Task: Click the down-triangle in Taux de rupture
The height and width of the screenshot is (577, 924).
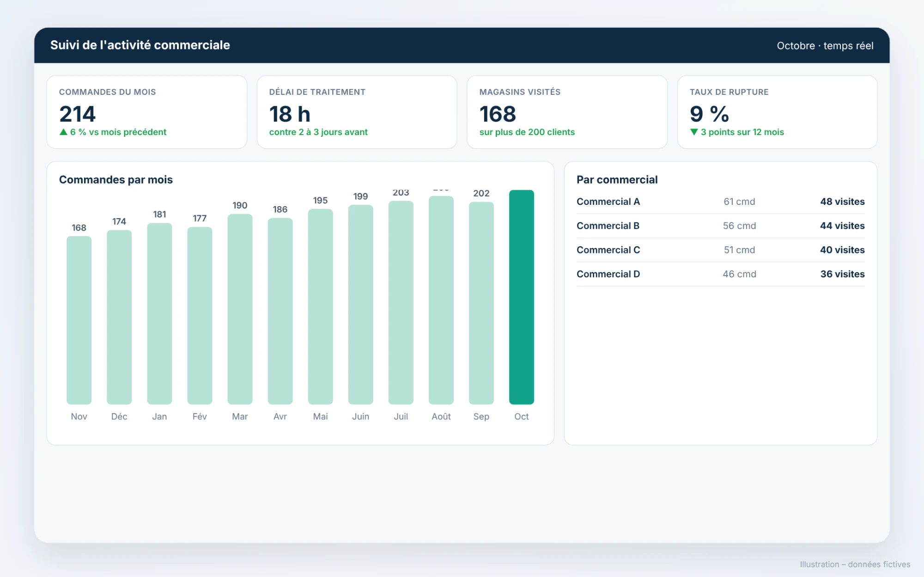Action: (x=694, y=132)
